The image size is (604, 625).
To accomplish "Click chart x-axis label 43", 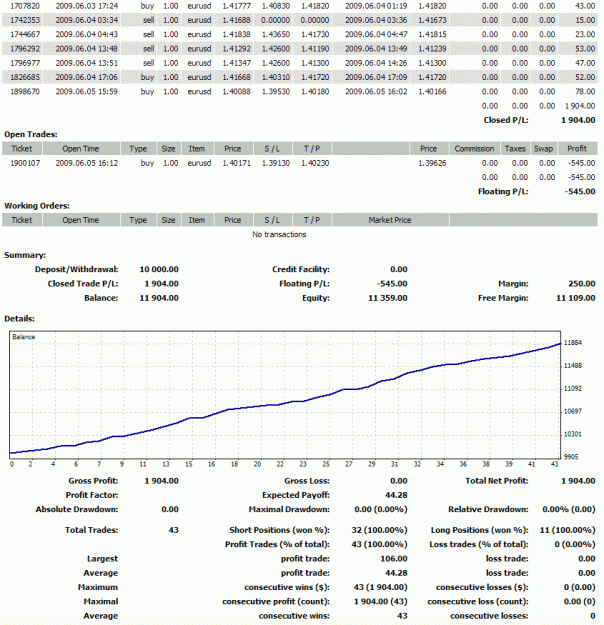I will [x=555, y=464].
